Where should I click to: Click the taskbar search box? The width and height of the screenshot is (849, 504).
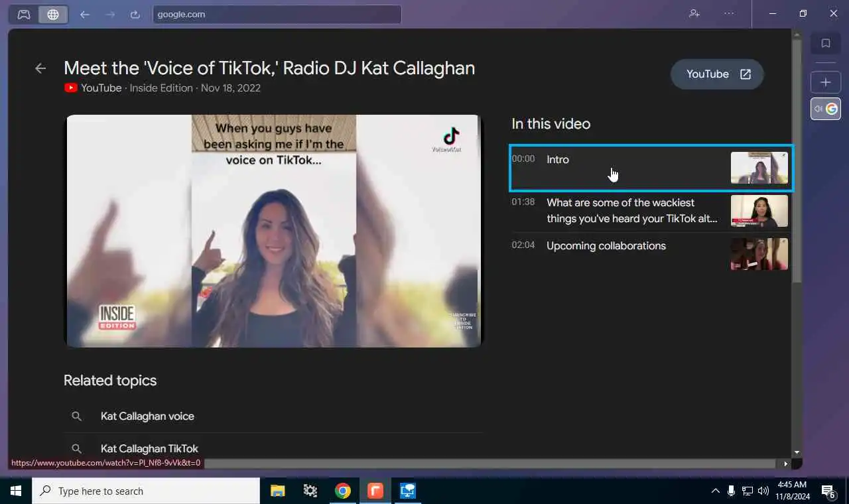[146, 491]
